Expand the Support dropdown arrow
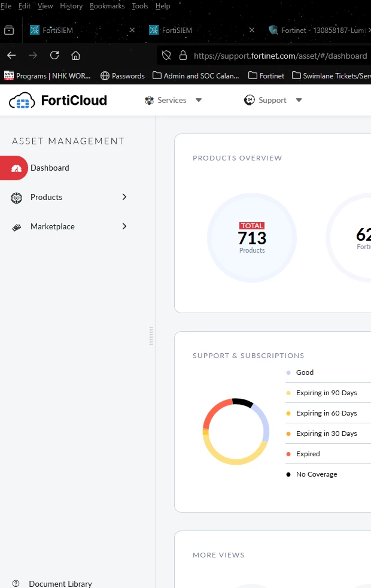 click(x=299, y=100)
